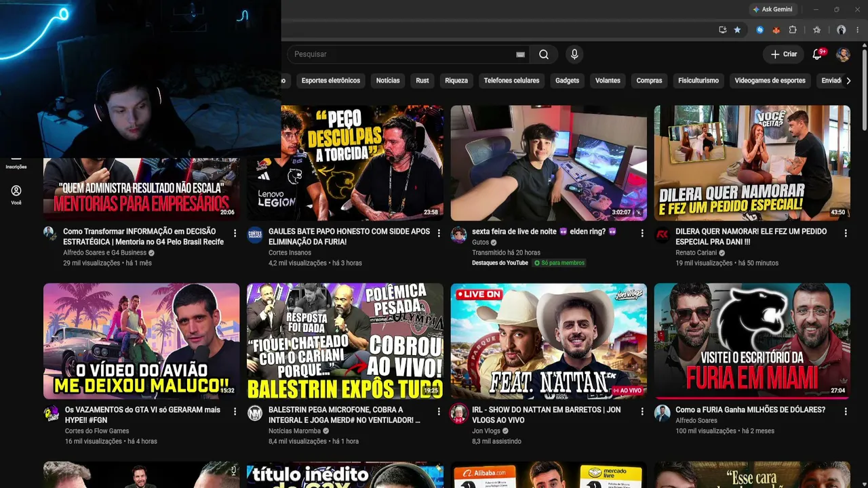Click the video title Como a FURIA Ganha MILHÕES
This screenshot has height=488, width=868.
pos(750,410)
